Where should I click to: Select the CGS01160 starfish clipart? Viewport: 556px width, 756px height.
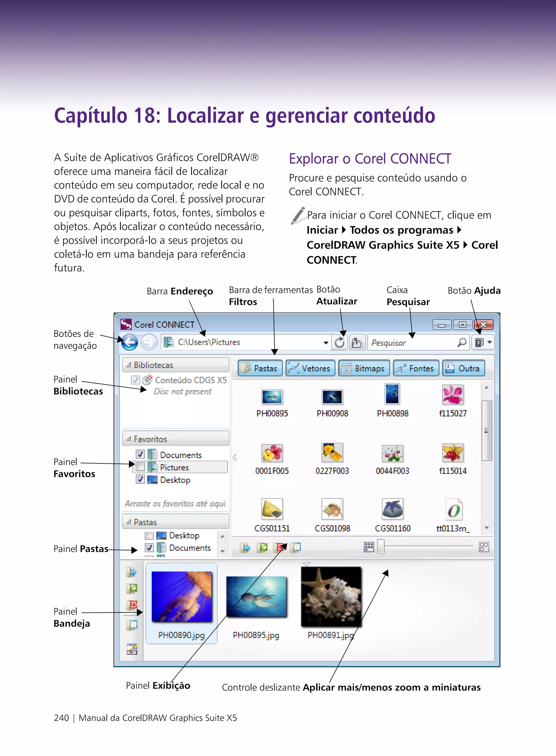click(x=393, y=509)
